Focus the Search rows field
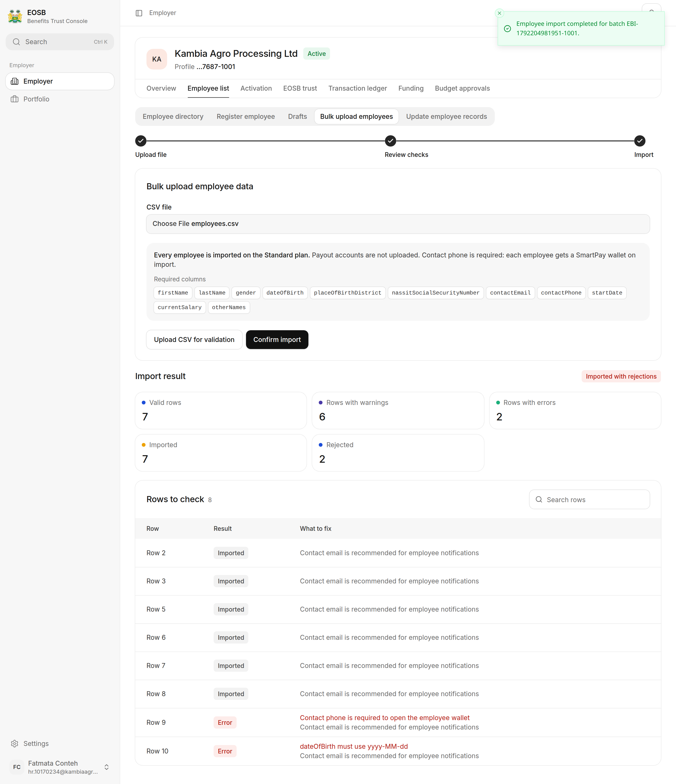This screenshot has width=676, height=784. point(589,500)
